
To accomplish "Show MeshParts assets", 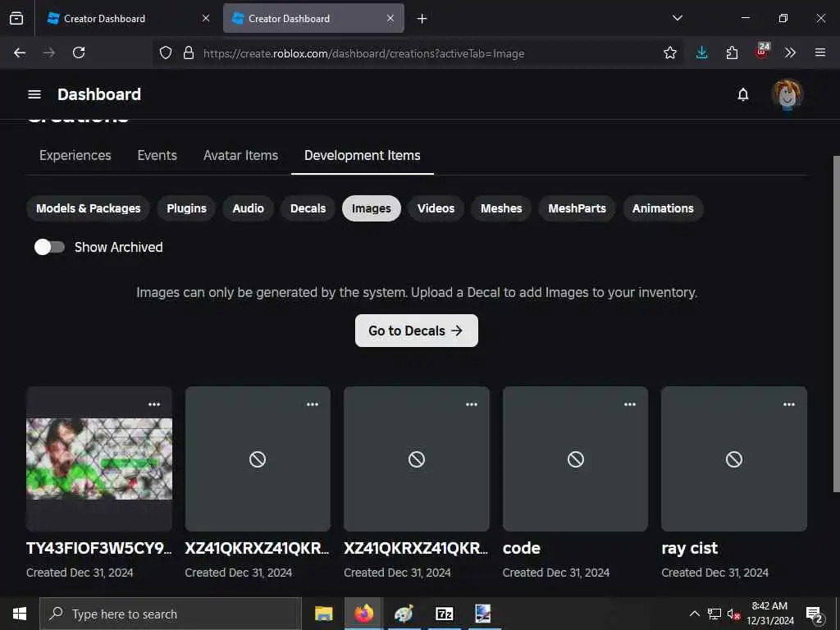I will point(577,208).
